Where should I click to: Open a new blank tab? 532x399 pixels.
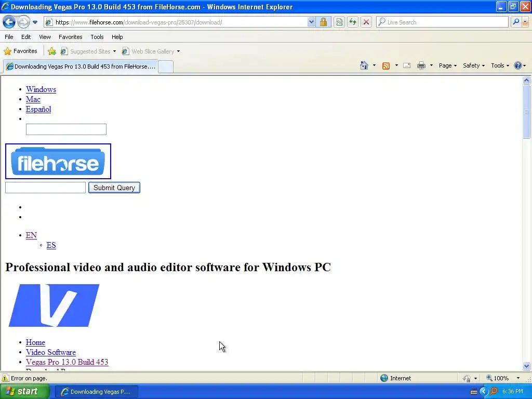pos(166,67)
